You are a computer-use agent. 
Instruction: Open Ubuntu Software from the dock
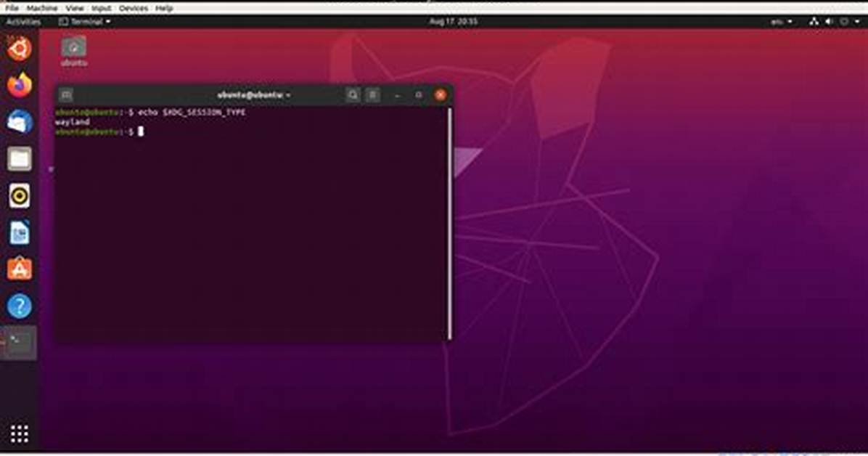tap(20, 269)
